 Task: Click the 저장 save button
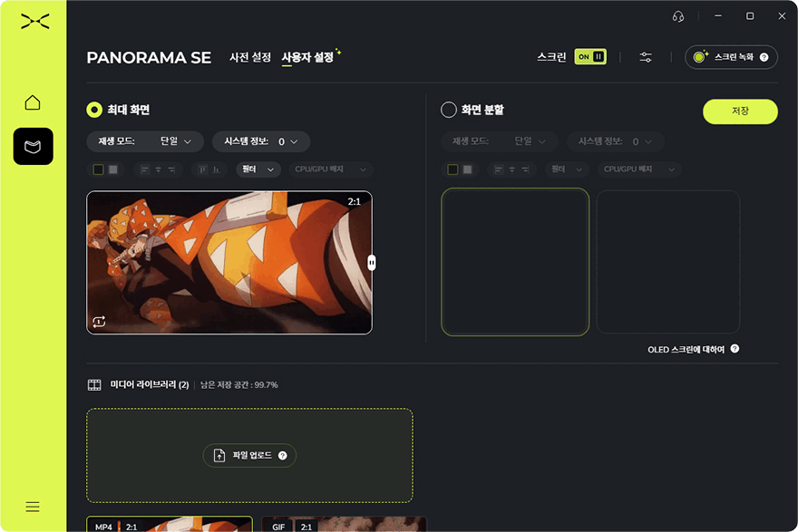coord(740,111)
